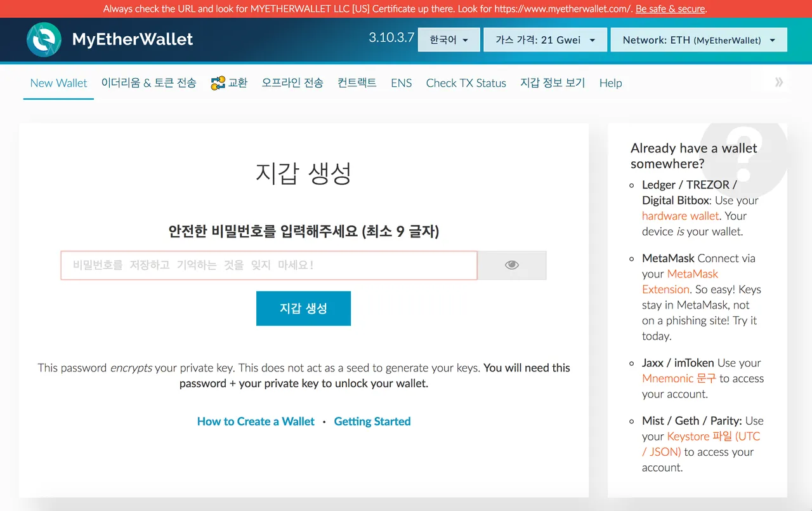Viewport: 812px width, 511px height.
Task: Toggle password visibility with the eye icon
Action: [x=512, y=265]
